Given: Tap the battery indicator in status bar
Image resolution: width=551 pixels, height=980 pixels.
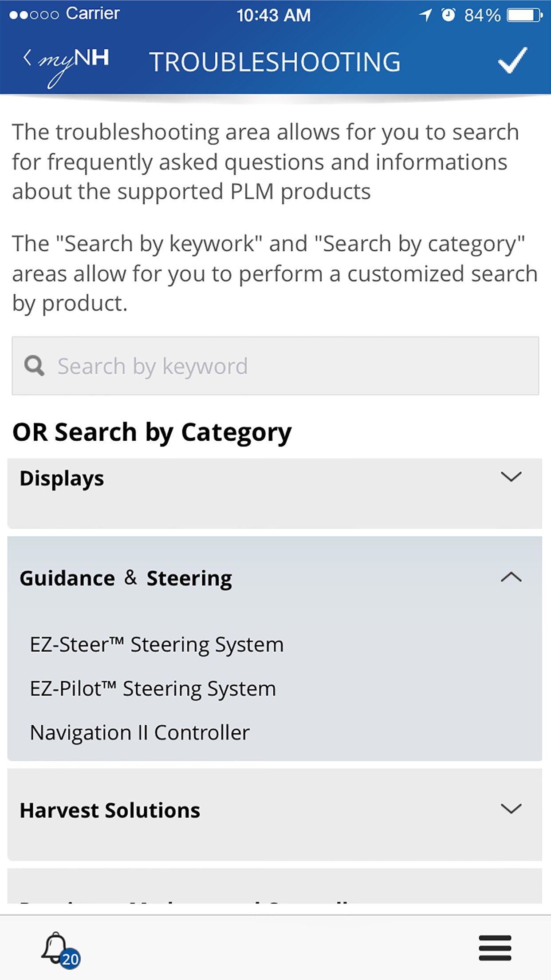Looking at the screenshot, I should [524, 15].
